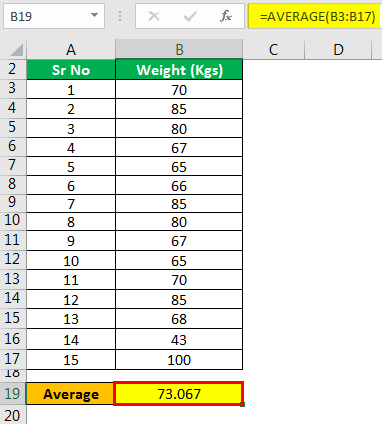Click the formula bar with =AVERAGE(B3:B17)
Image resolution: width=382 pixels, height=424 pixels.
(315, 16)
